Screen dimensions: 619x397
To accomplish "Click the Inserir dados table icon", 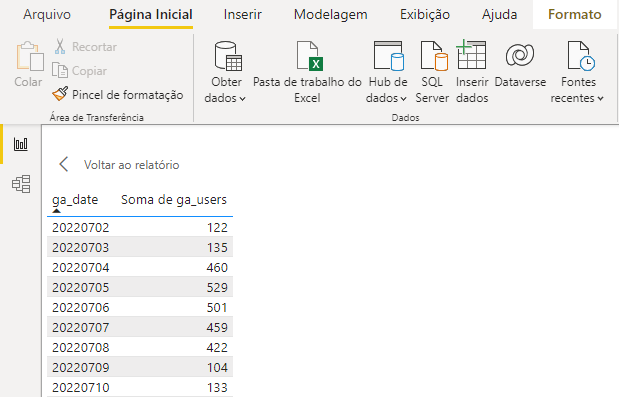I will coord(471,55).
